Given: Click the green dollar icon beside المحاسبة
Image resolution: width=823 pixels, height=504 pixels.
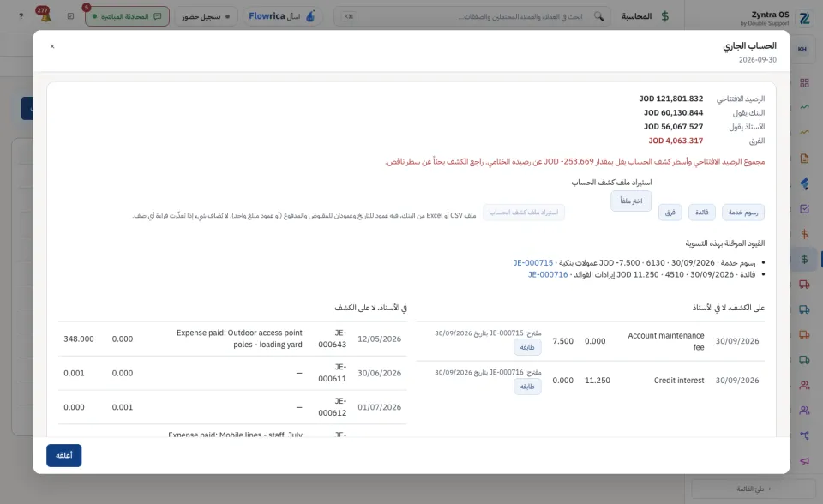Looking at the screenshot, I should (x=665, y=16).
